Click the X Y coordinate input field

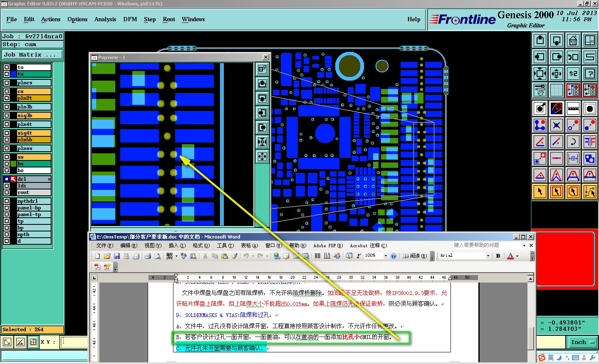pos(74,342)
